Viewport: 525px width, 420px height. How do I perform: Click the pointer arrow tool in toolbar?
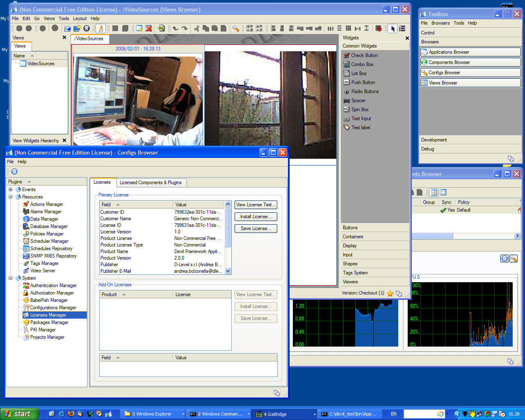(x=393, y=28)
